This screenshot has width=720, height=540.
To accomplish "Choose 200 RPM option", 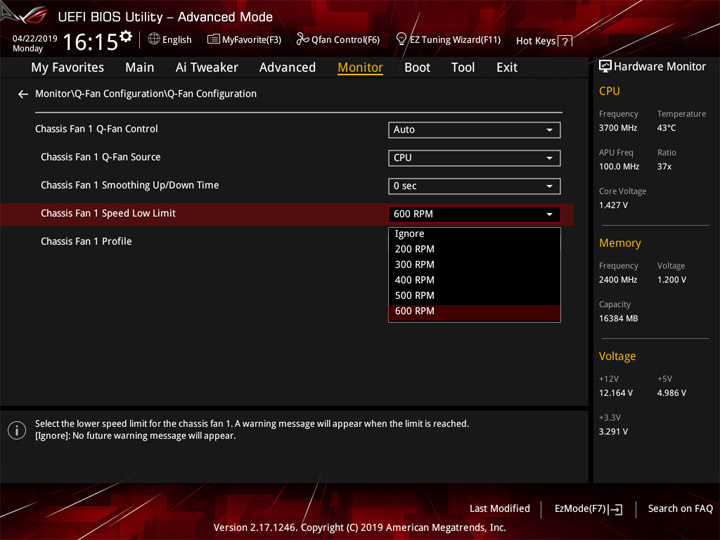I will (474, 249).
